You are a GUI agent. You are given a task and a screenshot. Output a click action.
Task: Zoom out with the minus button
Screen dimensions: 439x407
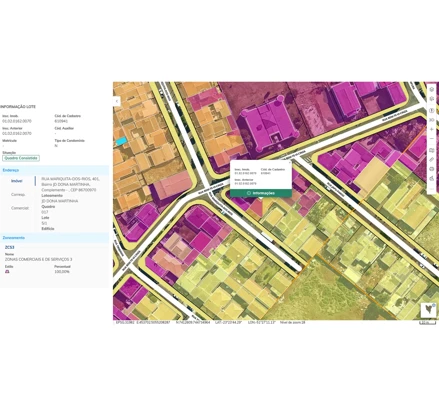(x=432, y=139)
